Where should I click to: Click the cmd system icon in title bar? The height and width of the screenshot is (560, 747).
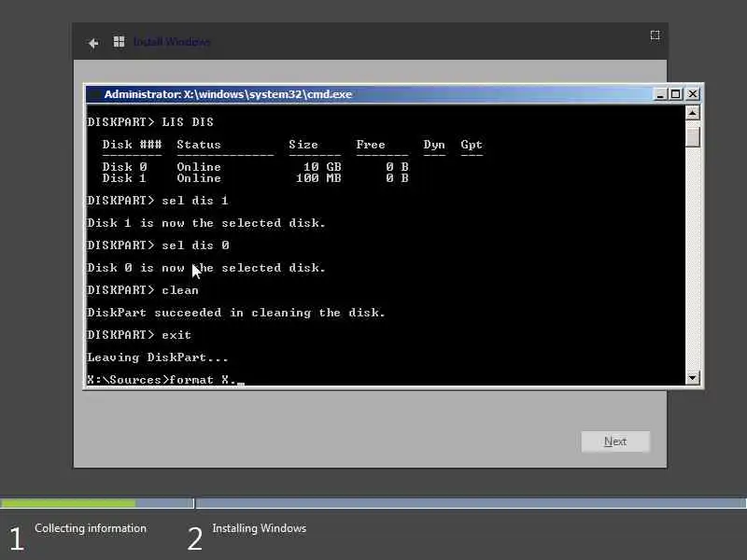pyautogui.click(x=94, y=94)
